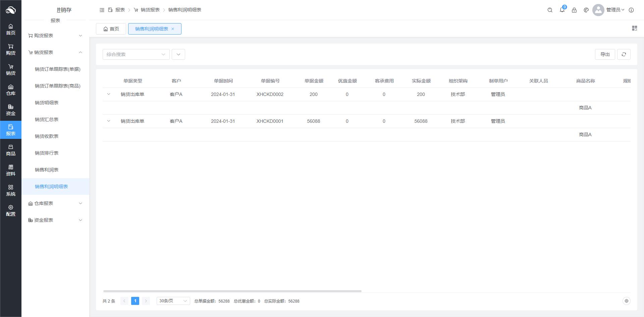Viewport: 644px width, 317px height.
Task: Open the 30条/页 page size dropdown
Action: click(x=173, y=301)
